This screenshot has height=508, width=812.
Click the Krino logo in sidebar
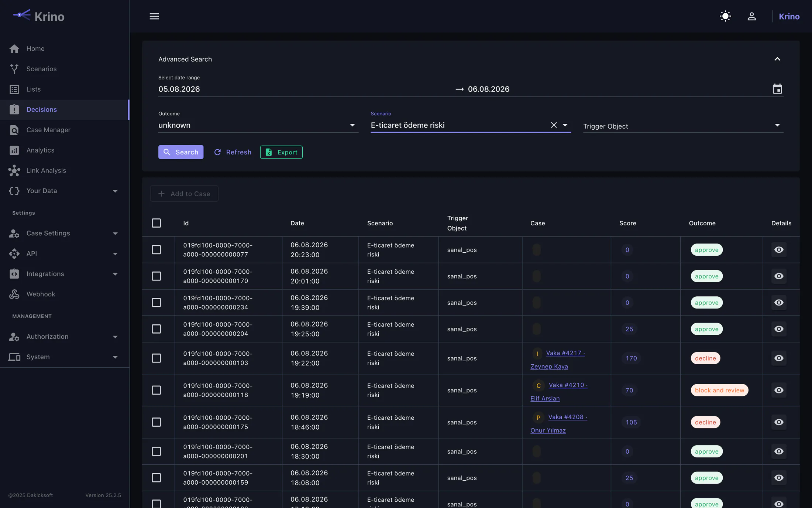(x=38, y=16)
